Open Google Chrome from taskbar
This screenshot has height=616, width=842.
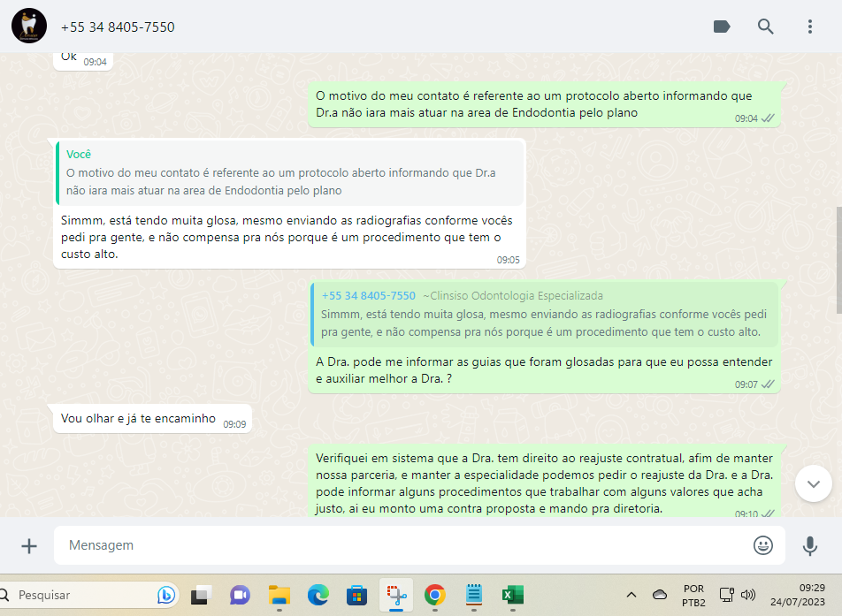(x=434, y=595)
